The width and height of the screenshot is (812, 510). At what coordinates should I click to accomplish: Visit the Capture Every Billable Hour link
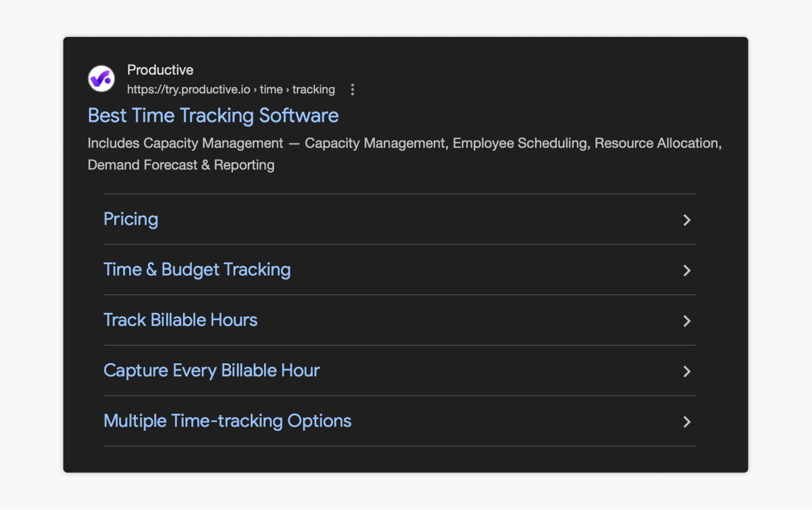coord(212,371)
